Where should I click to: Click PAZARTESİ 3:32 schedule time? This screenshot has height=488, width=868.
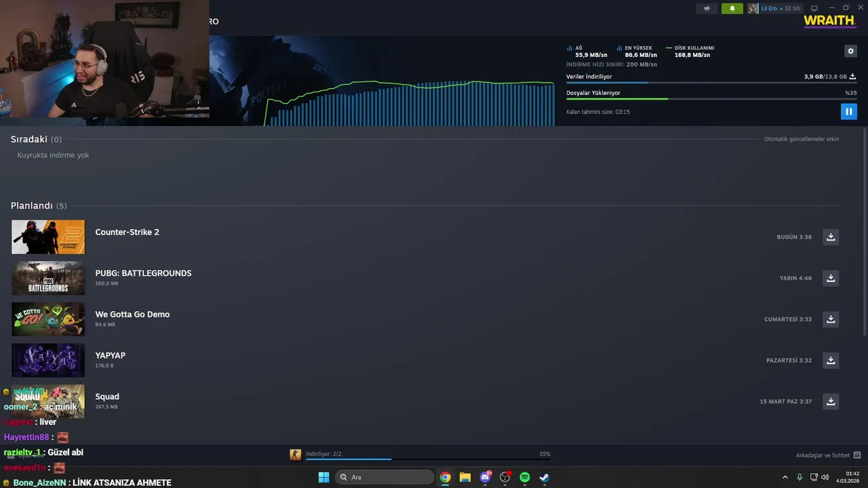point(789,361)
